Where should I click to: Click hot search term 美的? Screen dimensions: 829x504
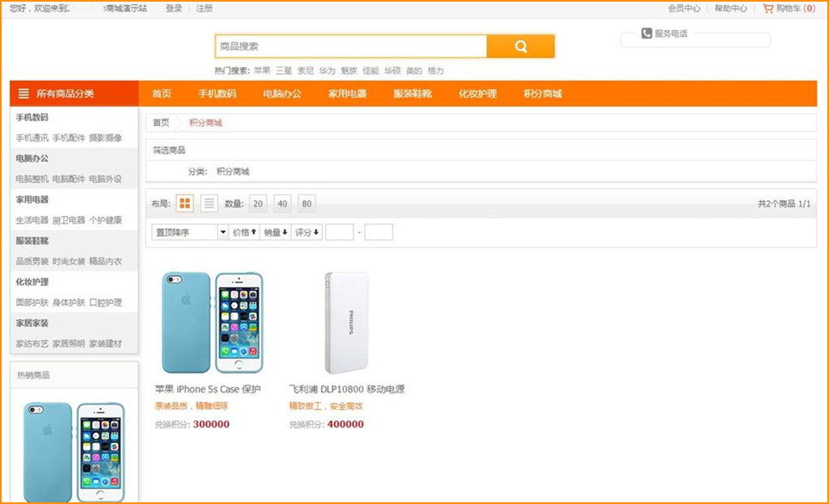click(414, 71)
